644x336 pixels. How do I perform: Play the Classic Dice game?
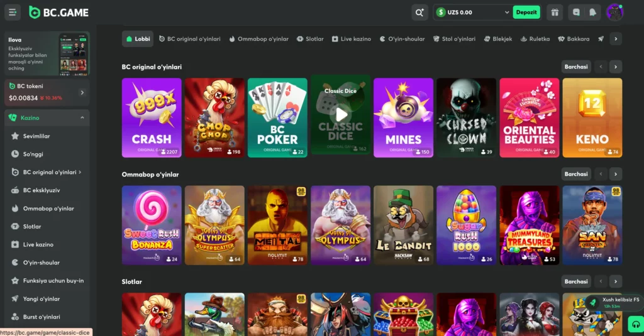(341, 115)
